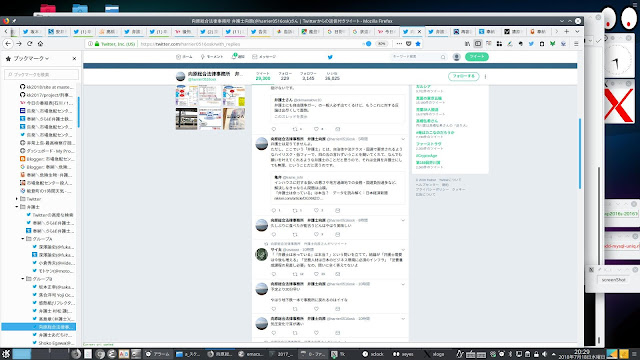Viewport: 640px width, 360px height.
Task: Collapse the グループA bookmark folder
Action: tap(23, 239)
